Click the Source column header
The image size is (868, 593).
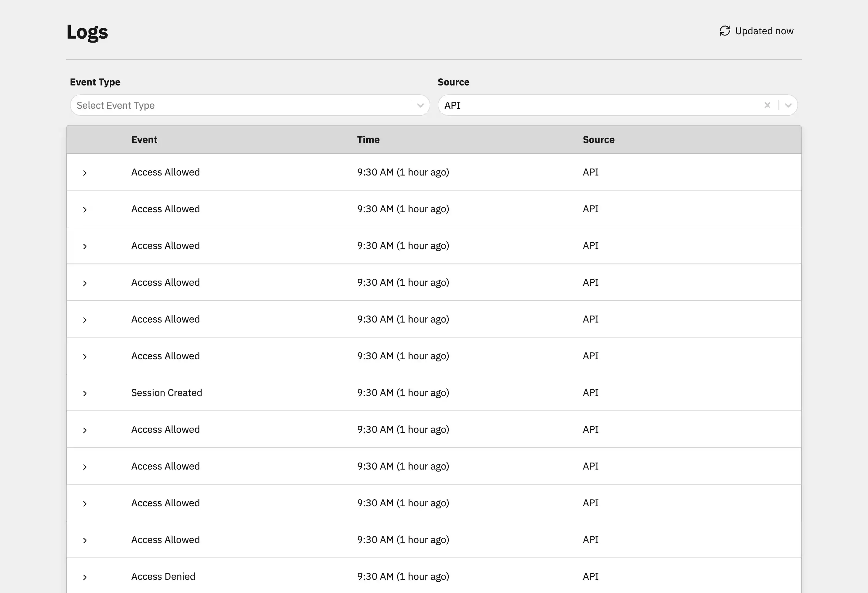598,140
